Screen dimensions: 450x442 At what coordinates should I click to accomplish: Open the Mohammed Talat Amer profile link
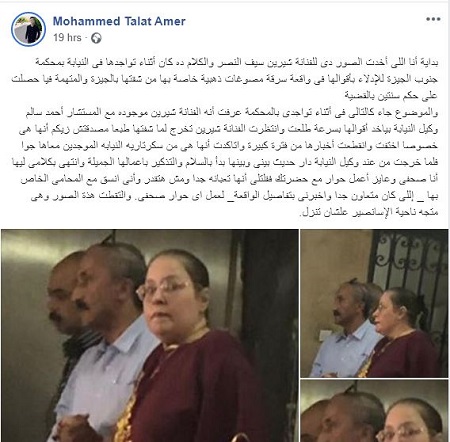[x=119, y=21]
